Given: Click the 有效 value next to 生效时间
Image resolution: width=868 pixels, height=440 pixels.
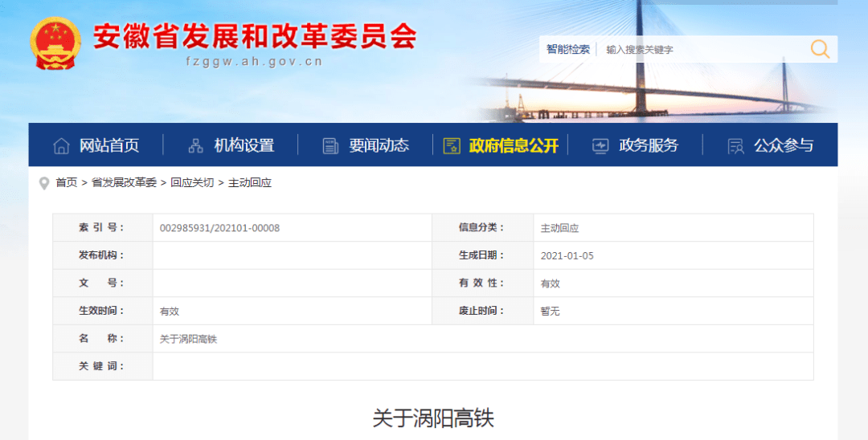Looking at the screenshot, I should pos(170,312).
